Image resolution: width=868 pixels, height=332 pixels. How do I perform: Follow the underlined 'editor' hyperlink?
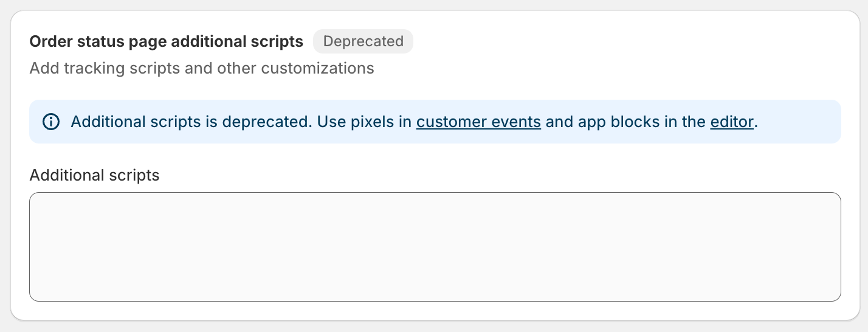tap(732, 122)
